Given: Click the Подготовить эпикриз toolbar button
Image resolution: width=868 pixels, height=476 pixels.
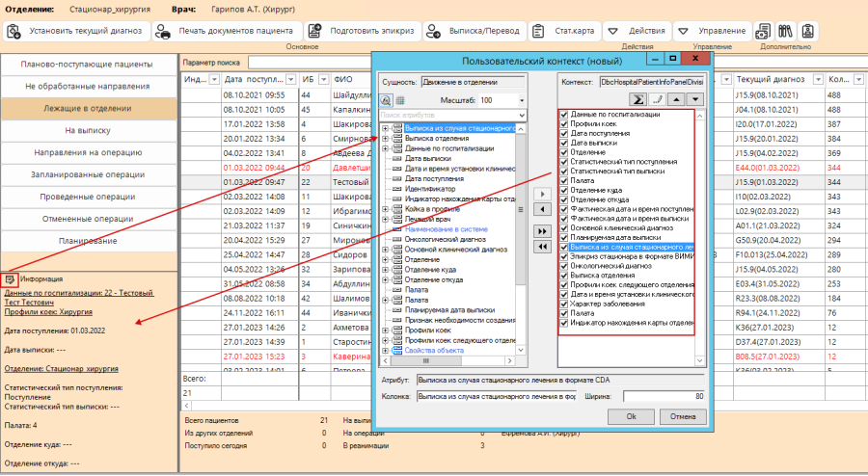Looking at the screenshot, I should point(362,31).
